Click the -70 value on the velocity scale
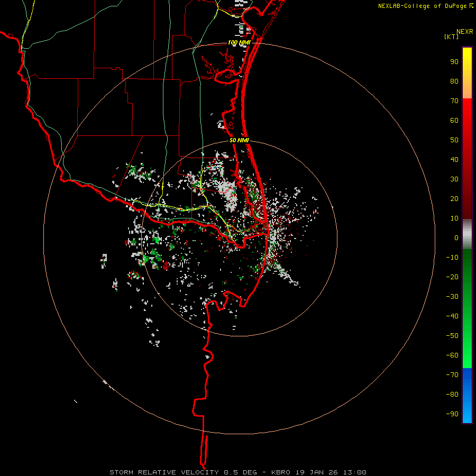This screenshot has width=476, height=476. (x=452, y=375)
